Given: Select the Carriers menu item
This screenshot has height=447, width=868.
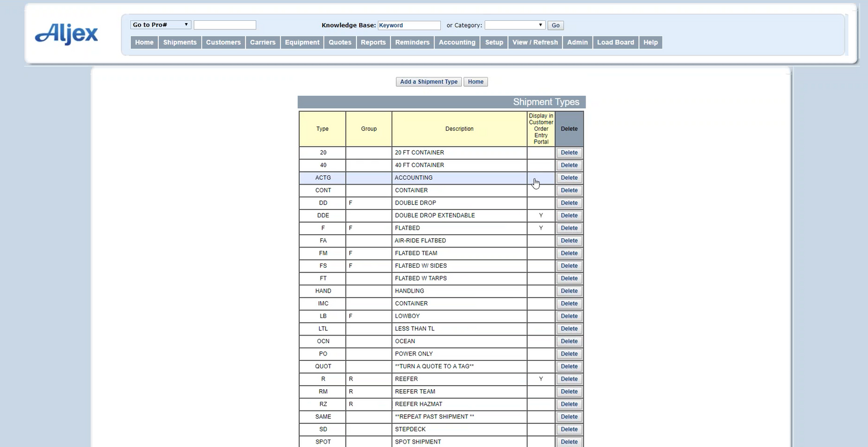Looking at the screenshot, I should point(263,42).
